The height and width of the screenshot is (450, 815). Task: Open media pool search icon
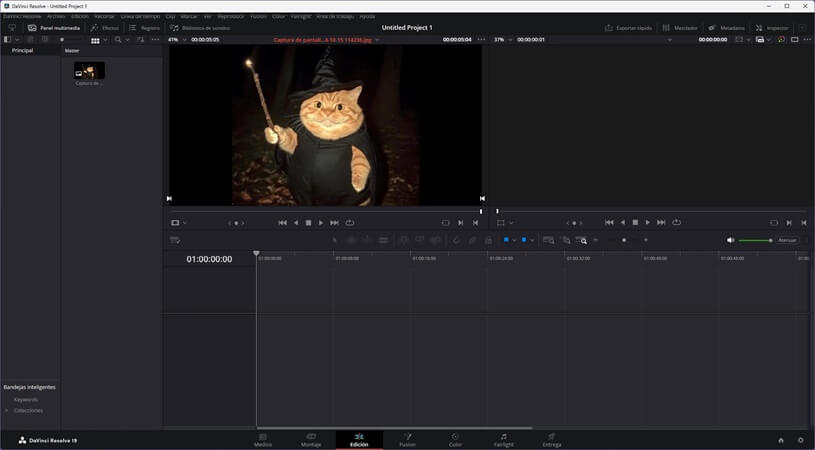(x=118, y=39)
